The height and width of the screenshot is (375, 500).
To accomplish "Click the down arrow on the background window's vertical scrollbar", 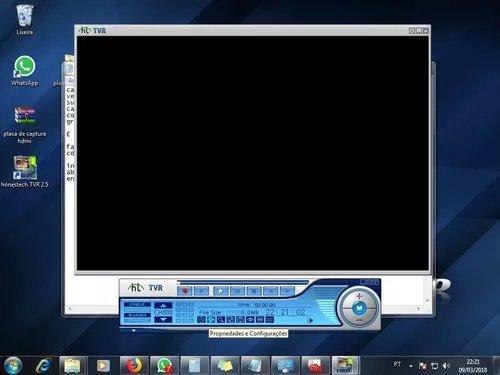I will tap(427, 300).
